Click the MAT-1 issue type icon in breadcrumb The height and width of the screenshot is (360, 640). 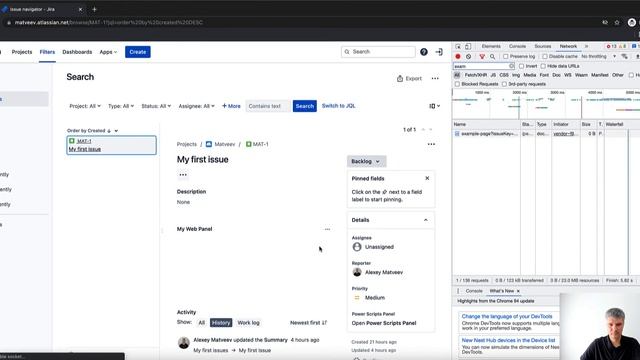249,144
